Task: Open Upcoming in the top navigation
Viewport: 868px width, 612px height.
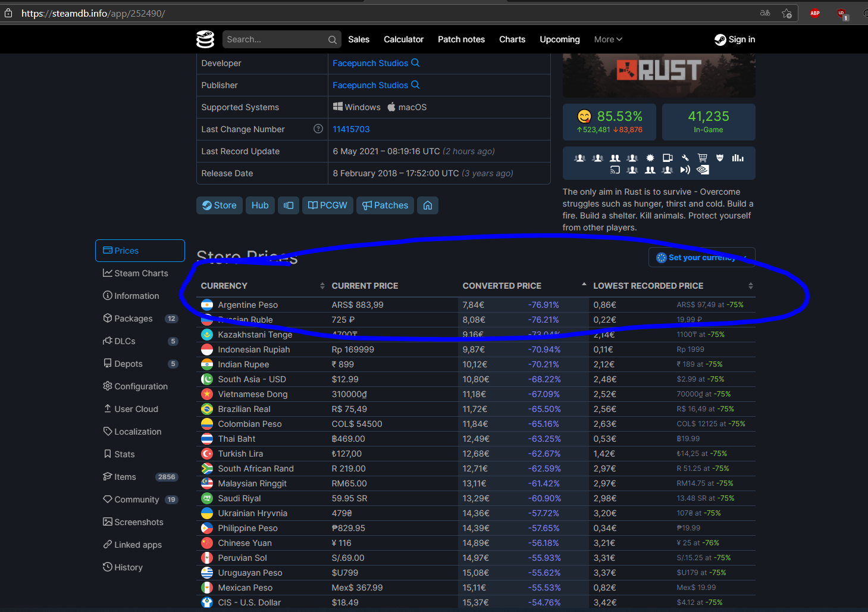Action: pyautogui.click(x=559, y=39)
